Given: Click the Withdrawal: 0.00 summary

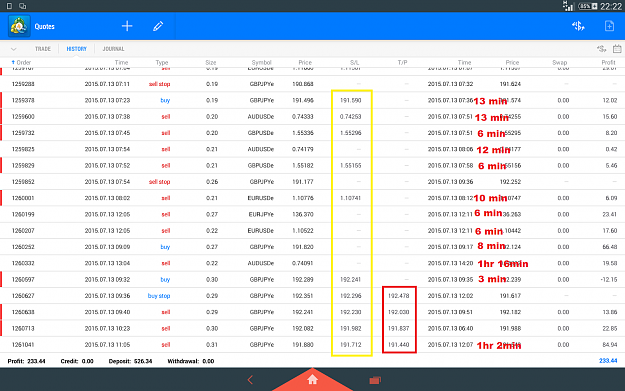Looking at the screenshot, I should [x=191, y=361].
